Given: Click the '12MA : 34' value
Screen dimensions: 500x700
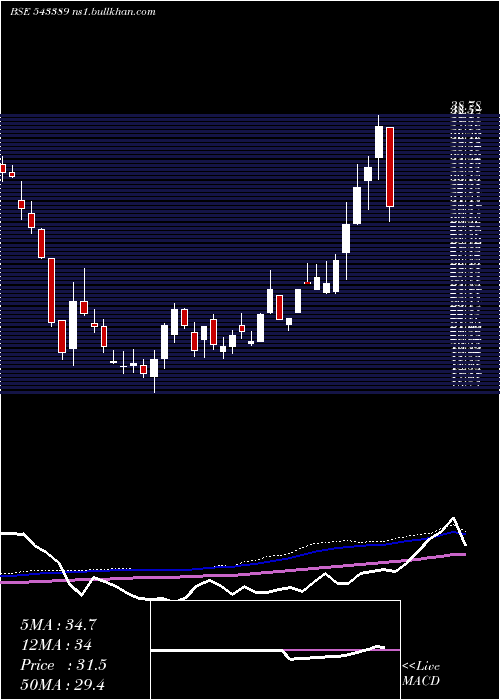Looking at the screenshot, I should (56, 645).
